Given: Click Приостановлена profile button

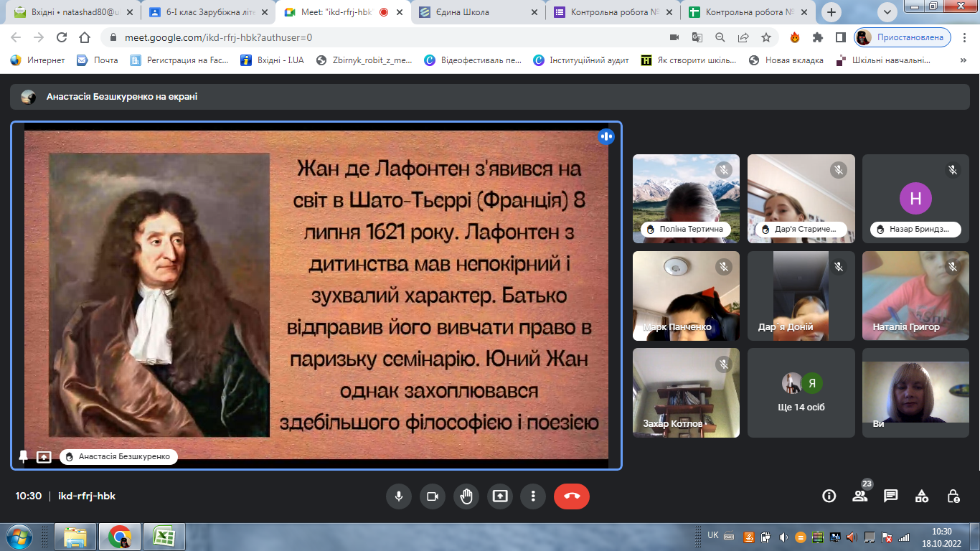Looking at the screenshot, I should click(903, 37).
